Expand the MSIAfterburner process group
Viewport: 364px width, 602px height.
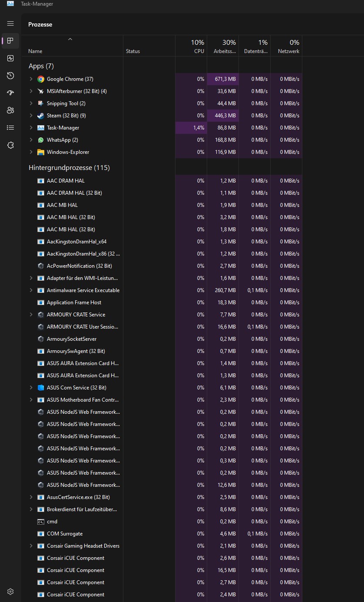click(x=31, y=91)
